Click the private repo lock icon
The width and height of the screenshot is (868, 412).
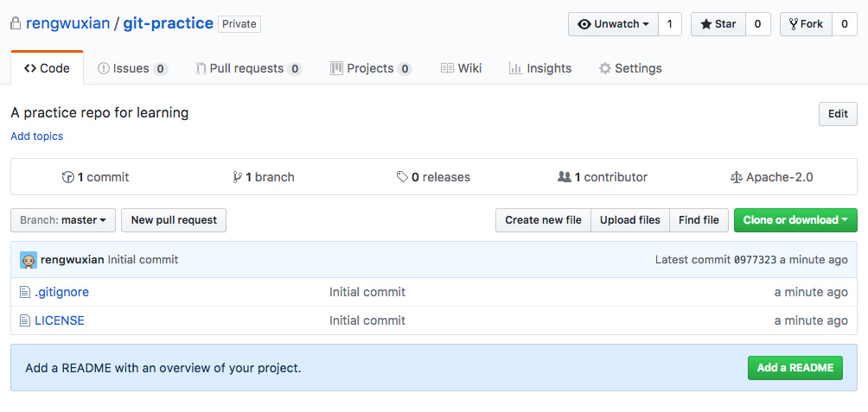[x=16, y=24]
